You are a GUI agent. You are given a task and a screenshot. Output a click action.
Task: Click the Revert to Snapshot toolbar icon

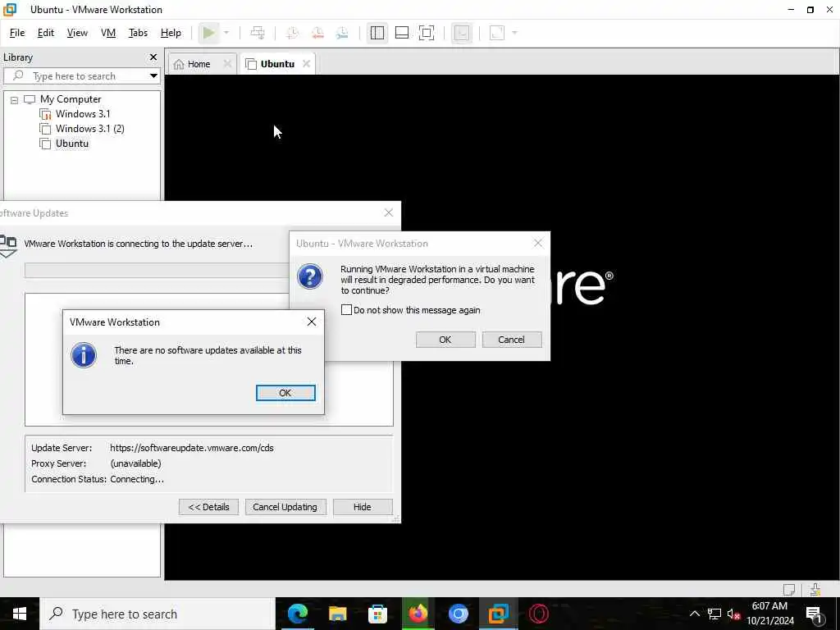coord(317,33)
